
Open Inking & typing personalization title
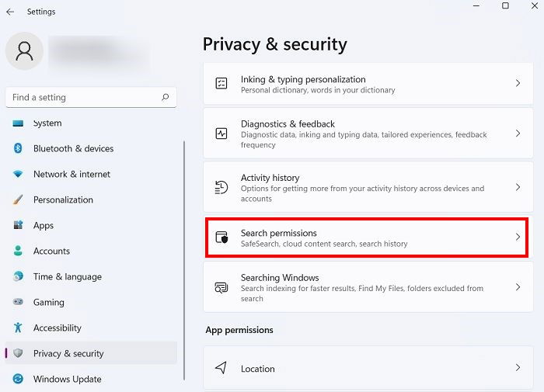pos(303,79)
